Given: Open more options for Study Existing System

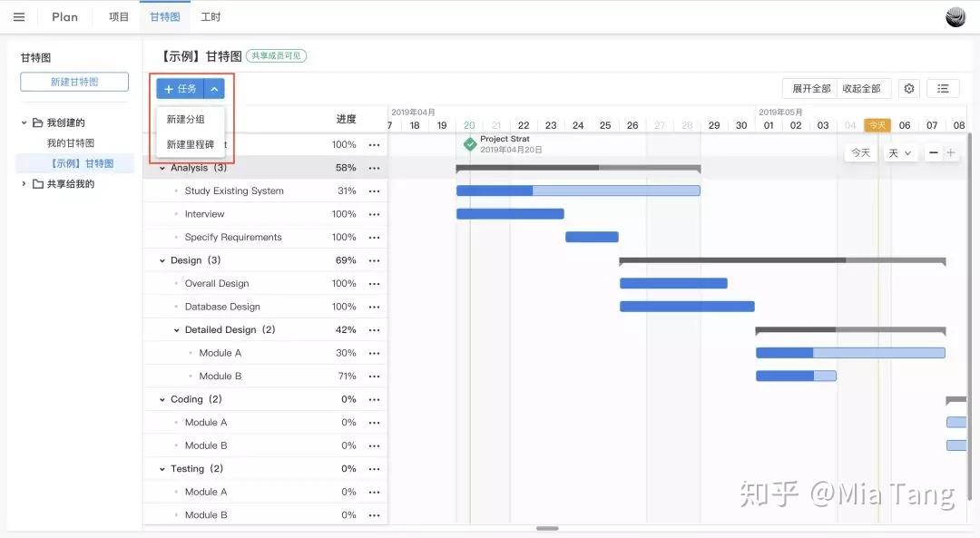Looking at the screenshot, I should click(375, 191).
